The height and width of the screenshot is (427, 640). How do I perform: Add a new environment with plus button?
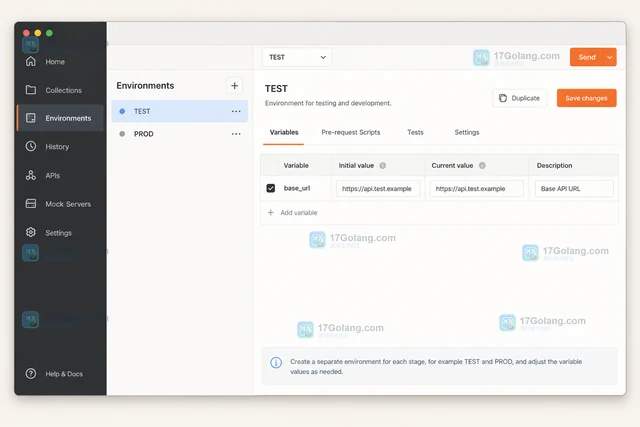click(x=234, y=86)
